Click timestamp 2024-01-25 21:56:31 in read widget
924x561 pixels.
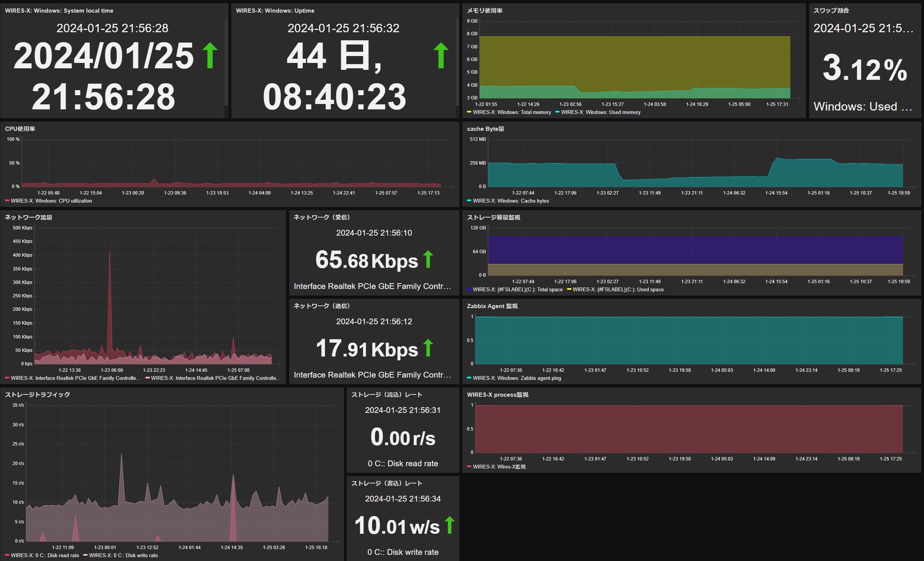[403, 410]
